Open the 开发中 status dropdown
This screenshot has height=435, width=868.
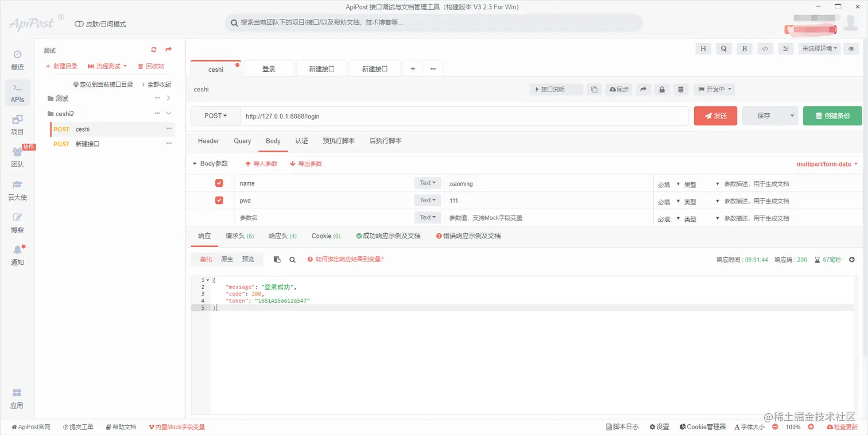[715, 90]
